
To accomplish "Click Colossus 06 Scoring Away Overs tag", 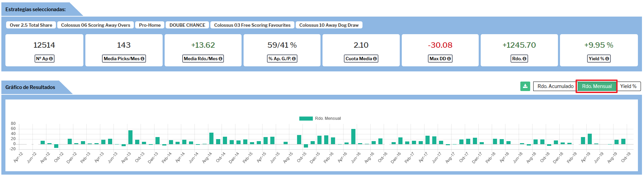I will coord(96,25).
